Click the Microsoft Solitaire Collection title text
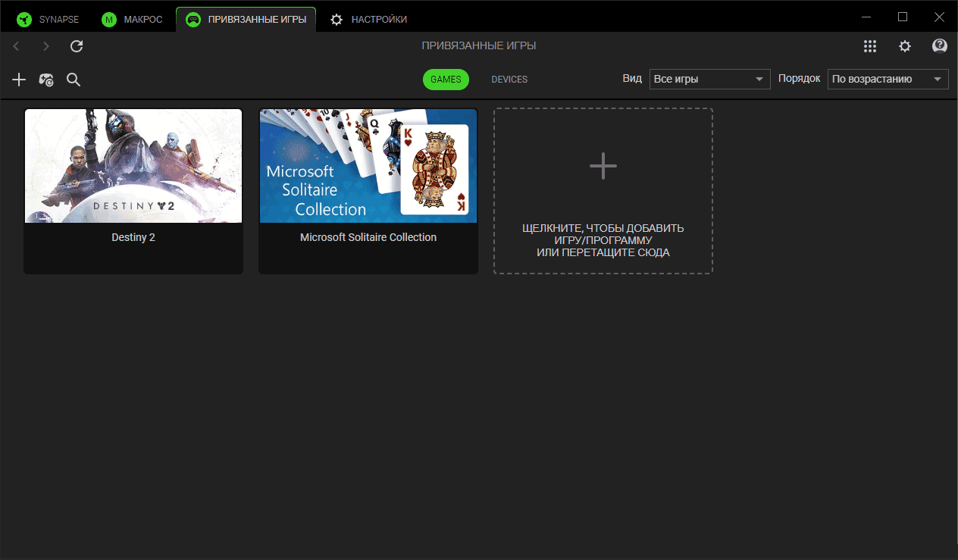 tap(368, 237)
